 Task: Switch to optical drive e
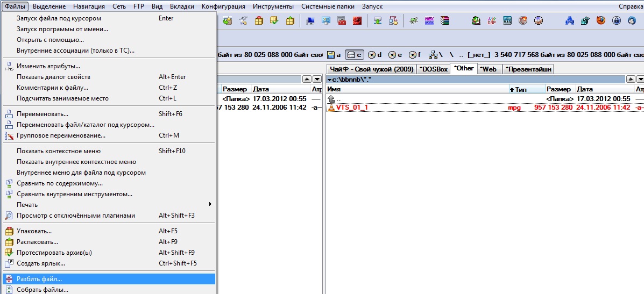pyautogui.click(x=395, y=54)
